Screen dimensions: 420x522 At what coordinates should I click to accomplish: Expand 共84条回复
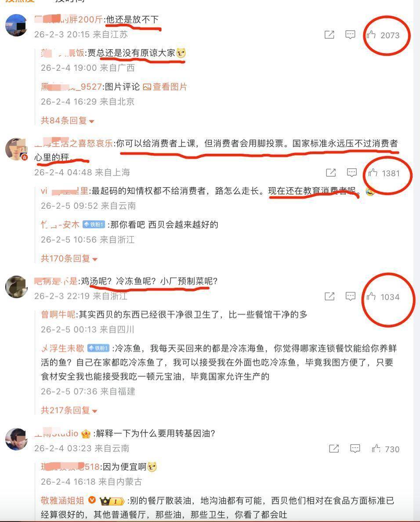pos(67,120)
